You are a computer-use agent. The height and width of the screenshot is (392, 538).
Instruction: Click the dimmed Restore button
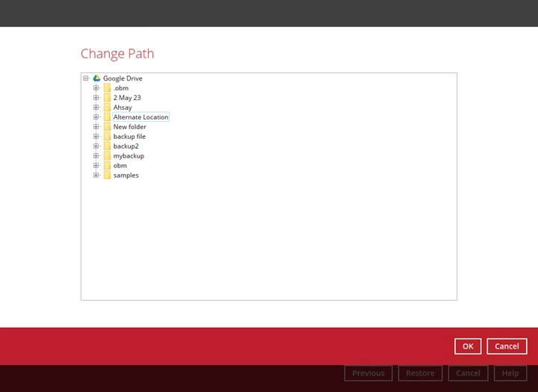pyautogui.click(x=420, y=373)
